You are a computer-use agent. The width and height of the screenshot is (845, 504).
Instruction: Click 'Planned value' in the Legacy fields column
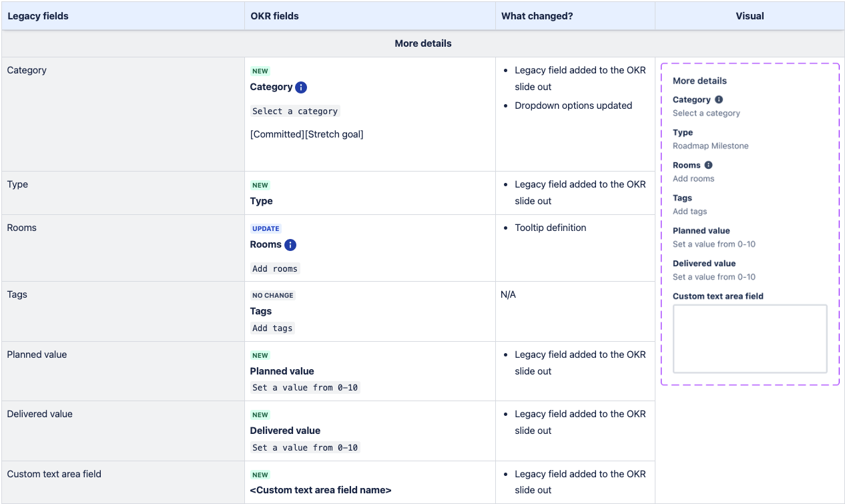[37, 354]
